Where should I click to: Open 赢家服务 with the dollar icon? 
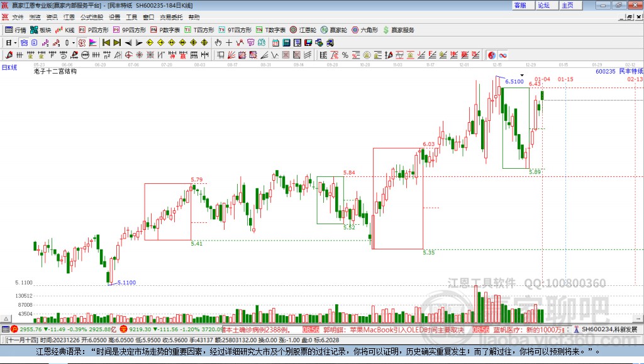(x=399, y=30)
